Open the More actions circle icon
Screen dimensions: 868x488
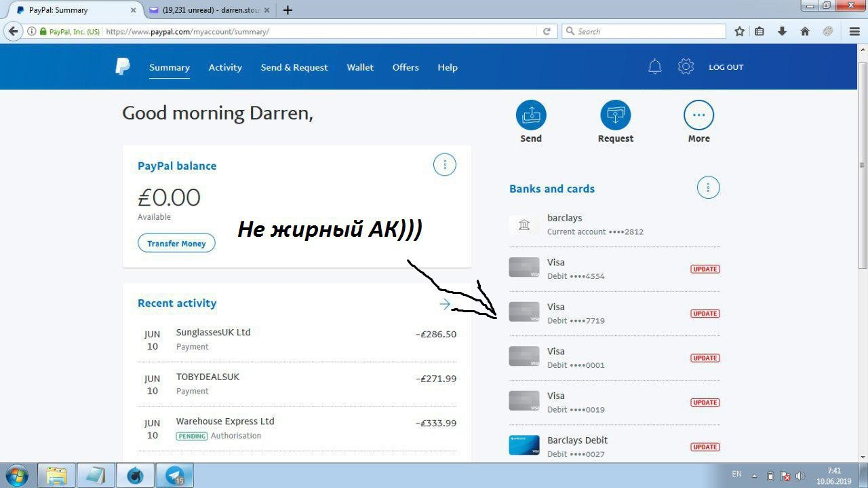pos(698,115)
